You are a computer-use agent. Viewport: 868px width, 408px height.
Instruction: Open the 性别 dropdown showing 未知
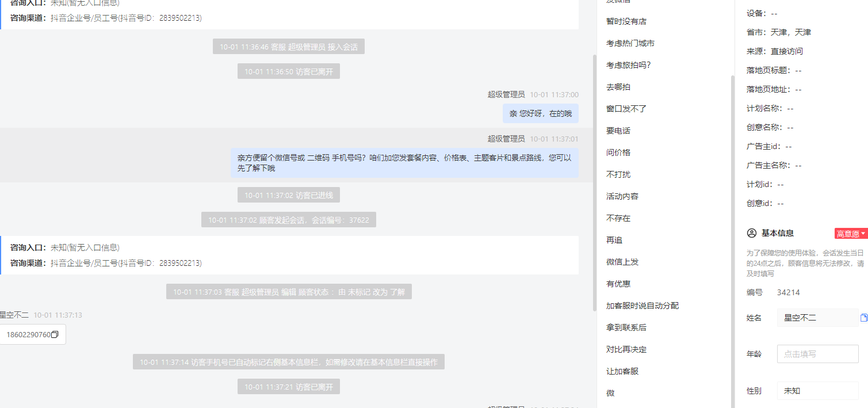(x=818, y=391)
